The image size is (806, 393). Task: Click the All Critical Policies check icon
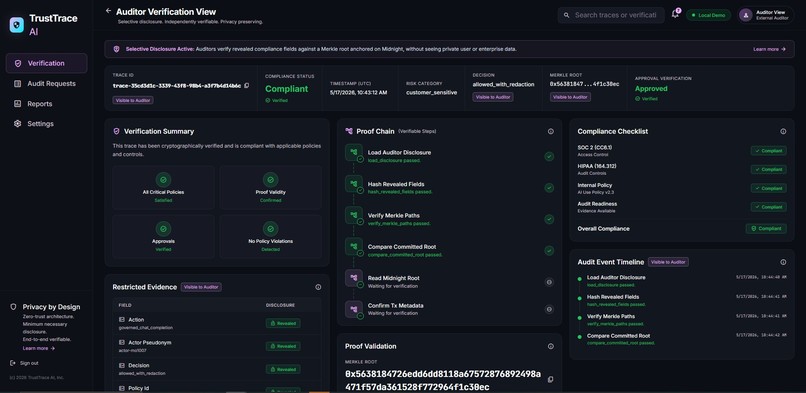pyautogui.click(x=163, y=180)
